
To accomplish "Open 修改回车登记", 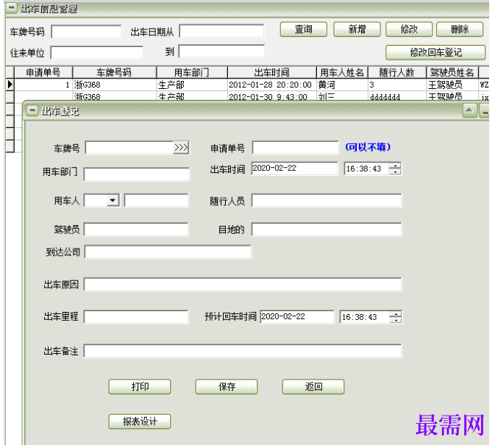I will pyautogui.click(x=435, y=52).
